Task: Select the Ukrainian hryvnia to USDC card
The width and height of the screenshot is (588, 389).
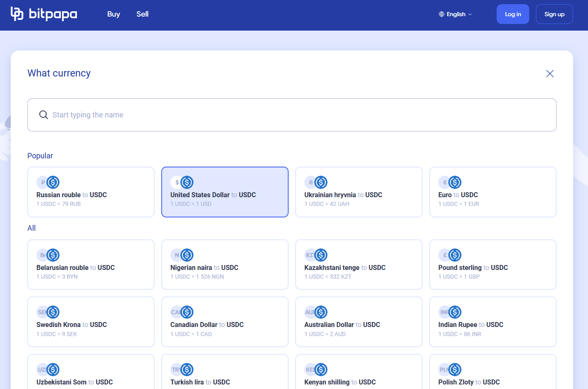Action: click(359, 192)
